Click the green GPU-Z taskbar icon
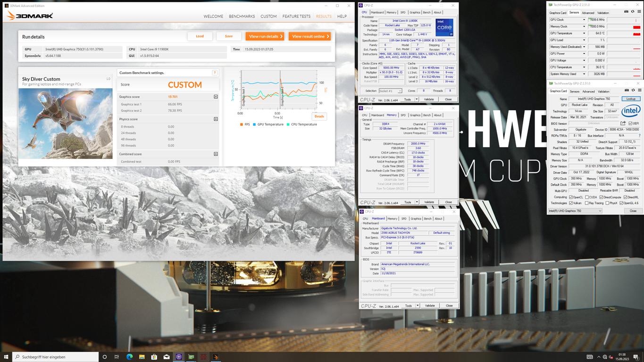Image resolution: width=644 pixels, height=362 pixels. tap(191, 357)
